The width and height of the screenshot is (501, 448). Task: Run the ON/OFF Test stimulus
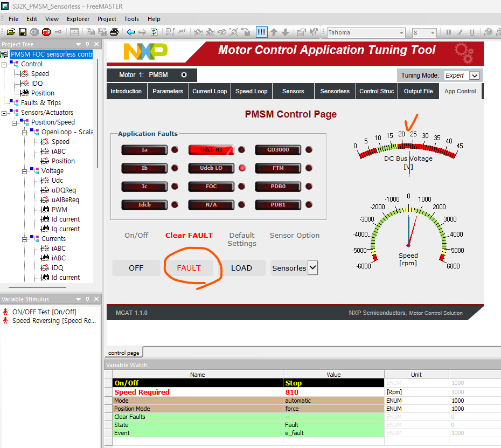[x=44, y=312]
